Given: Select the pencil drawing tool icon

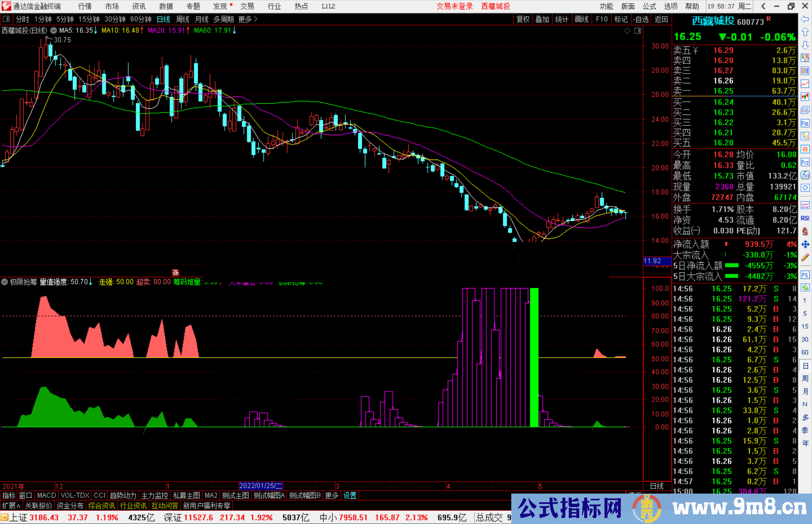Looking at the screenshot, I should click(x=805, y=257).
